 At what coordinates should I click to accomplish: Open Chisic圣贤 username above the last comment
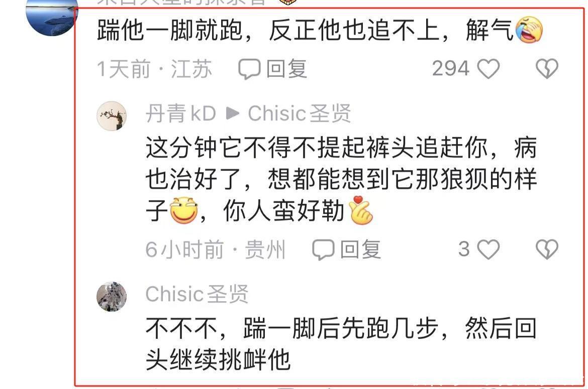[197, 294]
